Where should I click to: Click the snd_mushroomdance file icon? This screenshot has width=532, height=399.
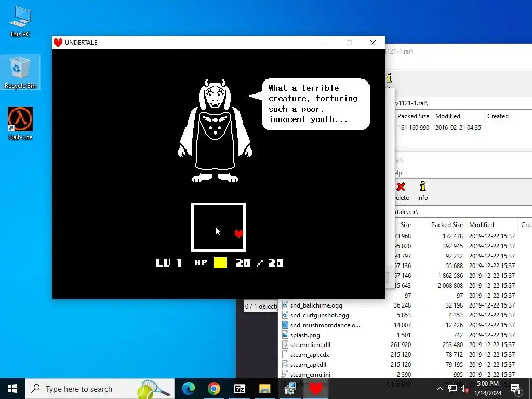[285, 325]
